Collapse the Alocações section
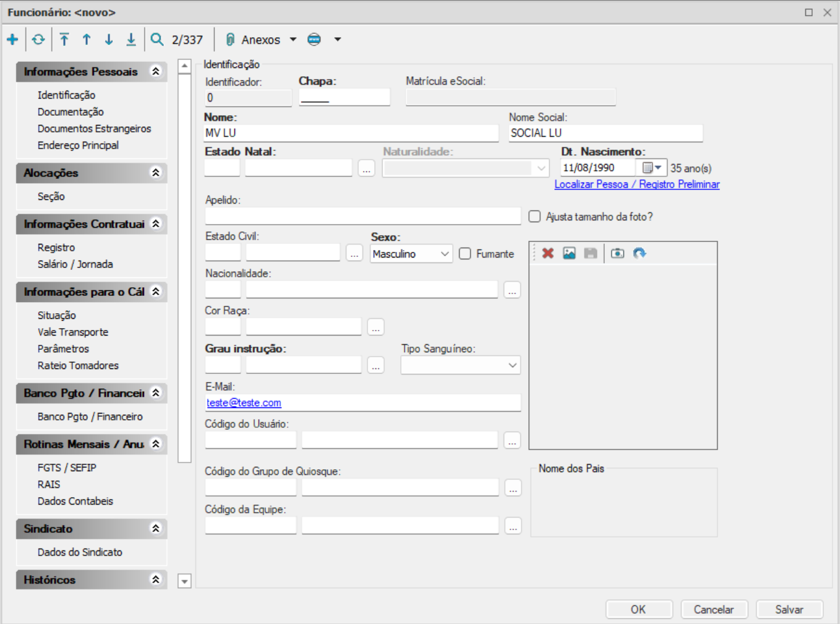This screenshot has height=624, width=840. click(x=156, y=173)
